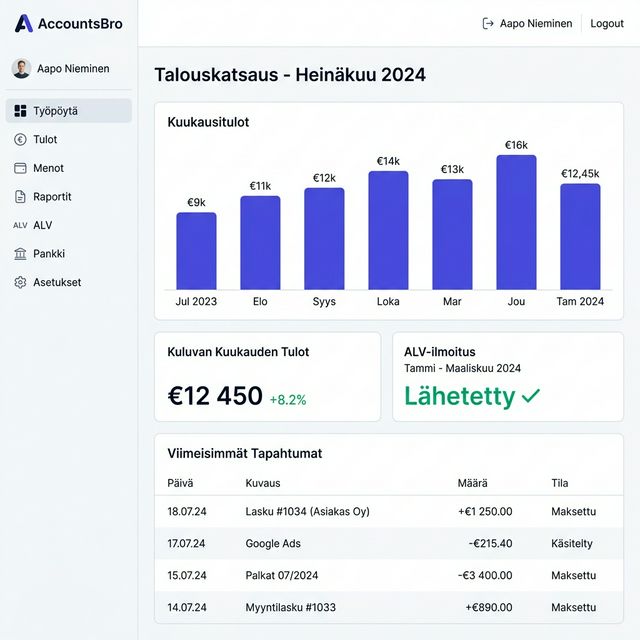The image size is (640, 640).
Task: Open the Google Ads transaction row
Action: [389, 543]
